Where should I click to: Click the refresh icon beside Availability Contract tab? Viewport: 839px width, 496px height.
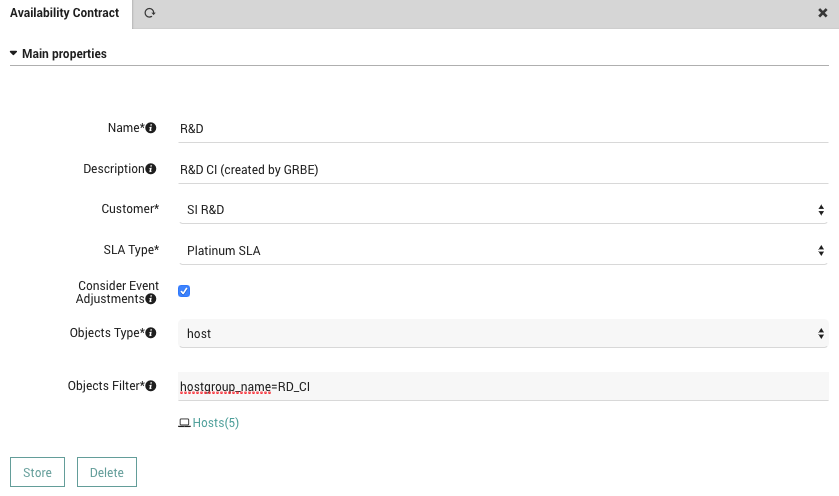tap(150, 13)
